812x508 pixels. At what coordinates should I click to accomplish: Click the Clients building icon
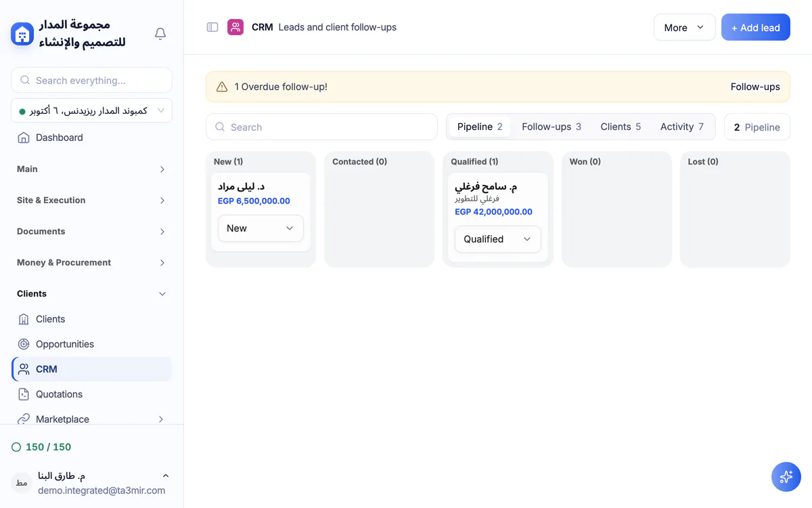coord(24,319)
